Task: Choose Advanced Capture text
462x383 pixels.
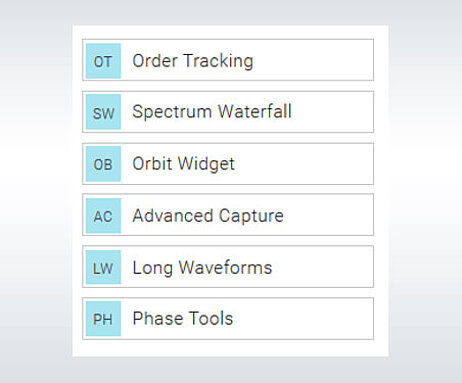Action: tap(208, 216)
